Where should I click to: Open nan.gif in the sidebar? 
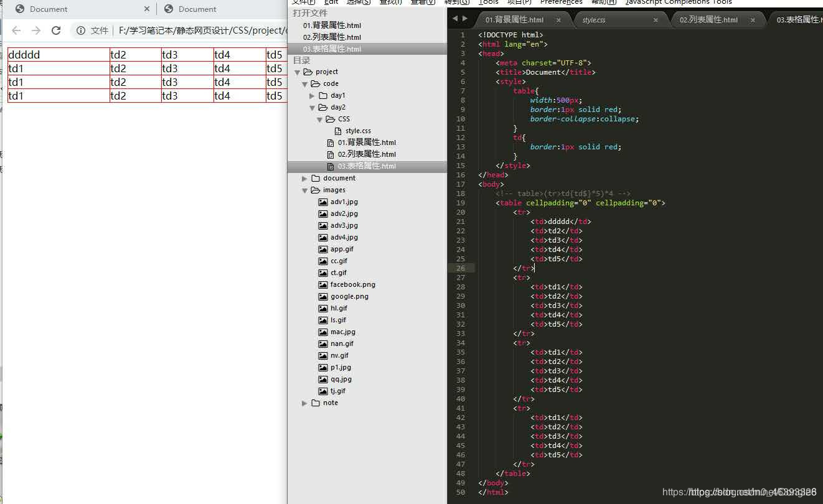(x=342, y=344)
